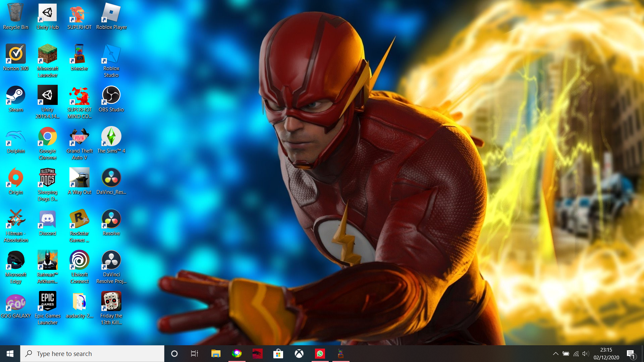Image resolution: width=644 pixels, height=362 pixels.
Task: Select the Discord desktop icon
Action: [x=47, y=223]
